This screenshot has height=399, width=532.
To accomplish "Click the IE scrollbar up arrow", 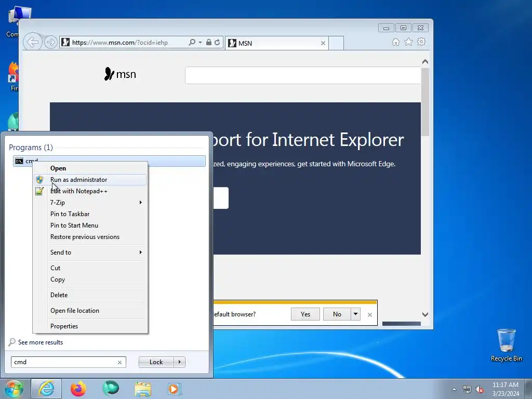I will pos(425,62).
